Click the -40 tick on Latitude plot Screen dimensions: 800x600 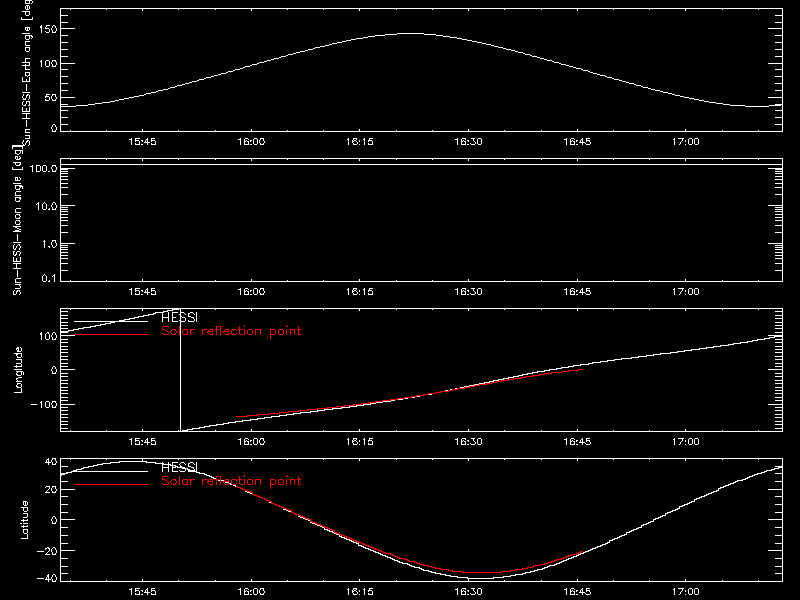click(47, 579)
